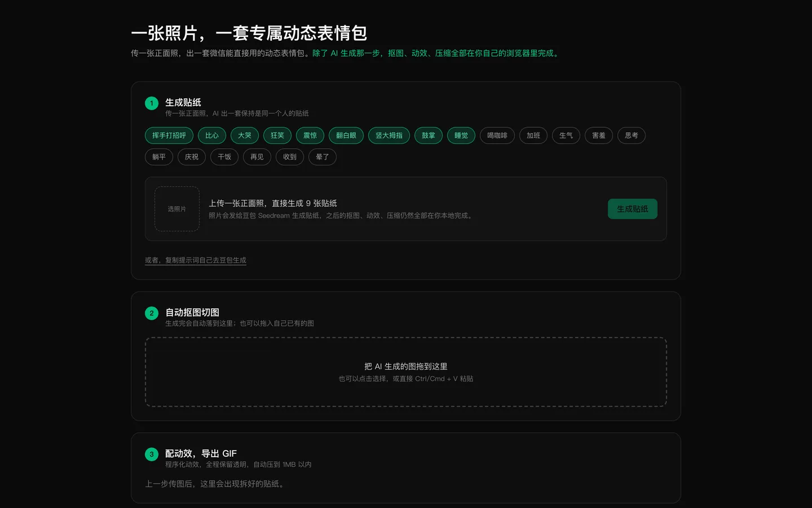Toggle the 睡觉 sticker tag

pos(461,135)
